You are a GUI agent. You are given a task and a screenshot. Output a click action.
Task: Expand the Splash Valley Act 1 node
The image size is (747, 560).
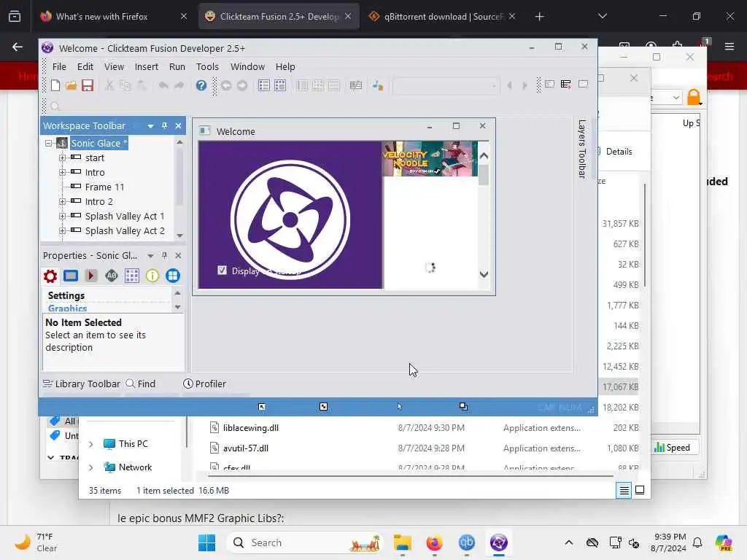63,216
